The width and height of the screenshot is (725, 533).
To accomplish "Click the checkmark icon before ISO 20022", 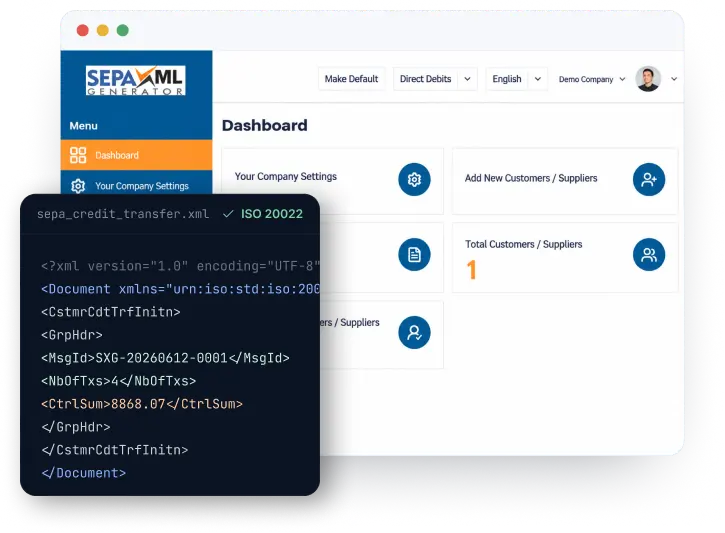I will [x=228, y=214].
